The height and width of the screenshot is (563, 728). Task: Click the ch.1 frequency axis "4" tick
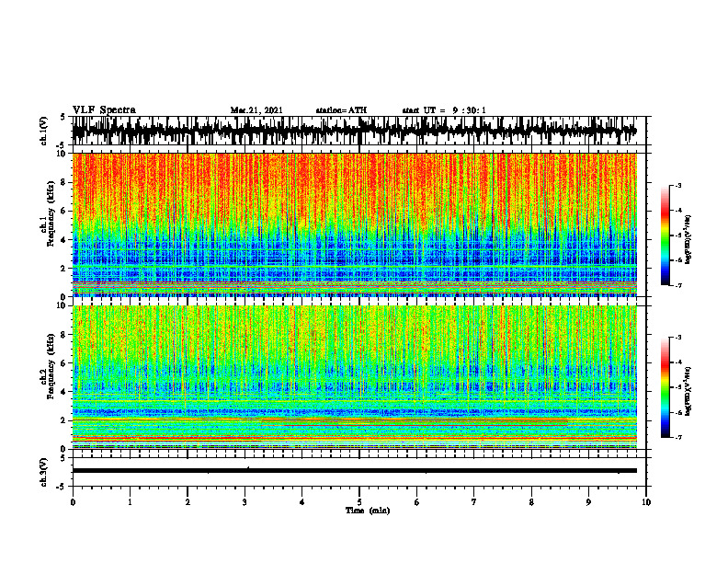[x=64, y=240]
